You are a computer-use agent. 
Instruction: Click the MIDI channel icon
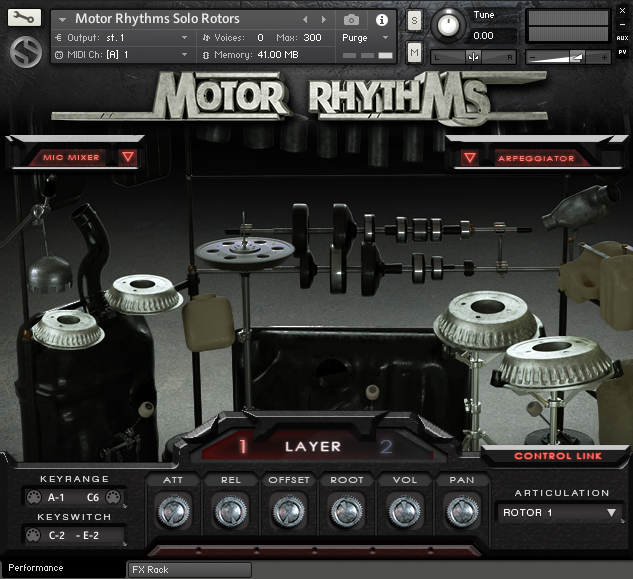pos(59,55)
